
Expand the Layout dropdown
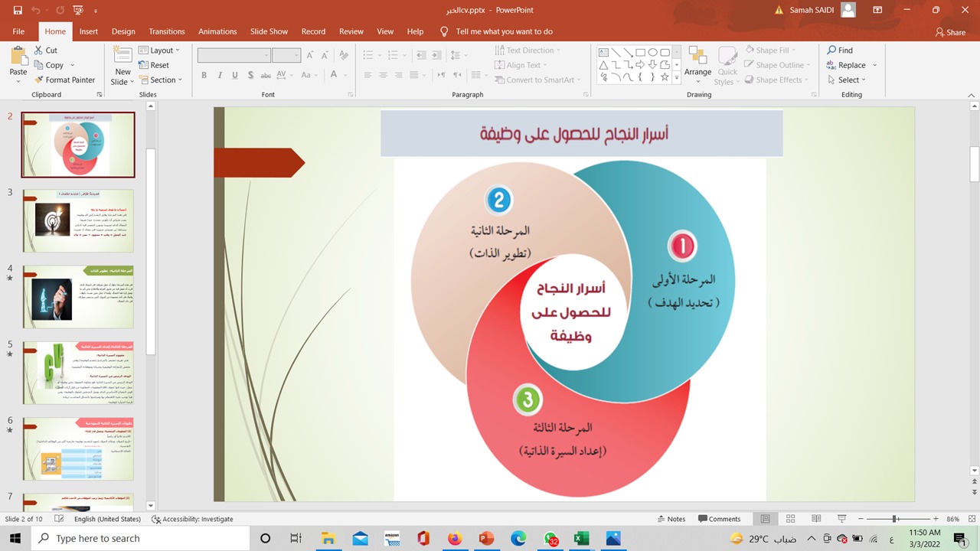(159, 51)
